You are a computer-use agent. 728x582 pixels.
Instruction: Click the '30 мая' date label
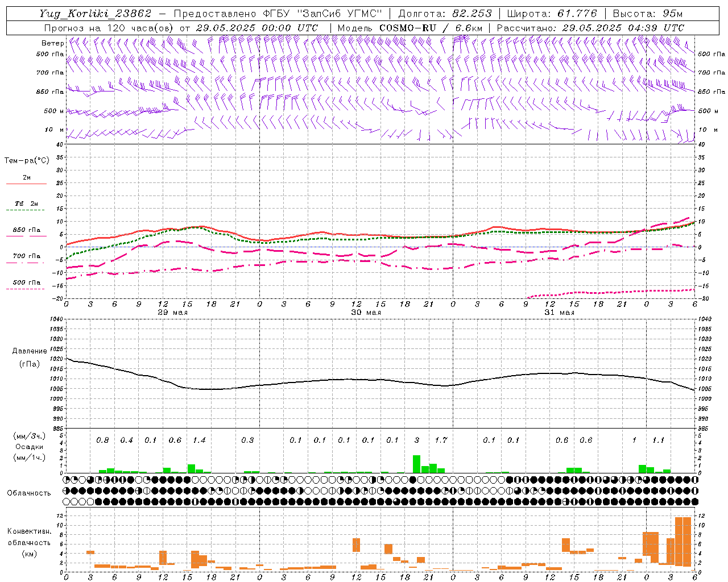tap(366, 313)
